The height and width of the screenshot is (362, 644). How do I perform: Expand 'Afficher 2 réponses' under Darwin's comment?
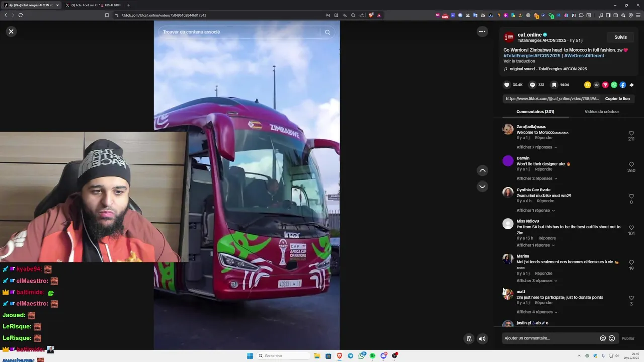point(537,178)
